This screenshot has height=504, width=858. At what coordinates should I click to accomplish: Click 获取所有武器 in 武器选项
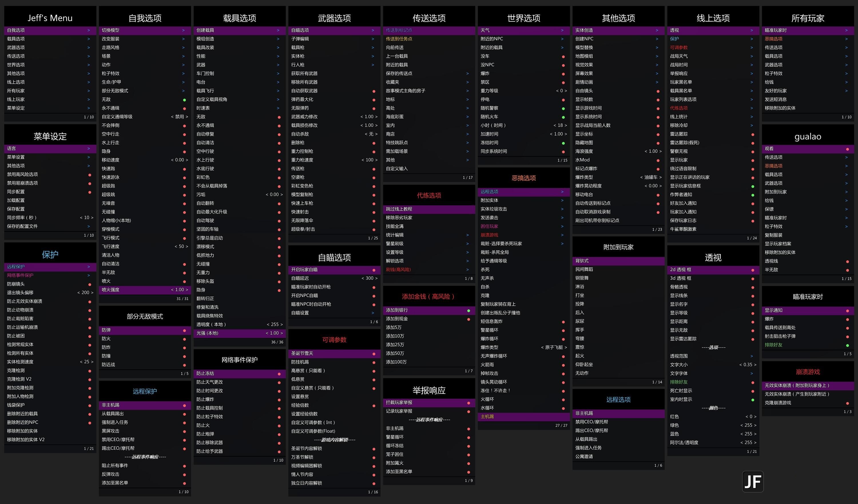[x=334, y=74]
